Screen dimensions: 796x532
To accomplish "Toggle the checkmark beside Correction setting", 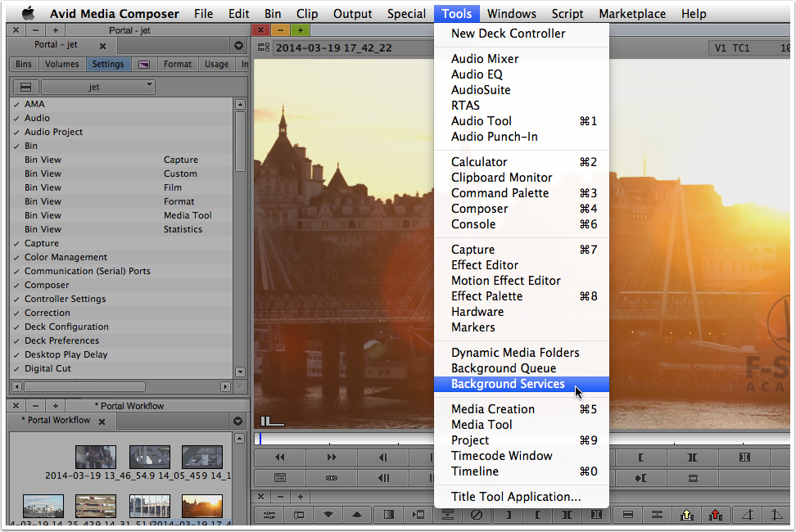I will (x=16, y=313).
